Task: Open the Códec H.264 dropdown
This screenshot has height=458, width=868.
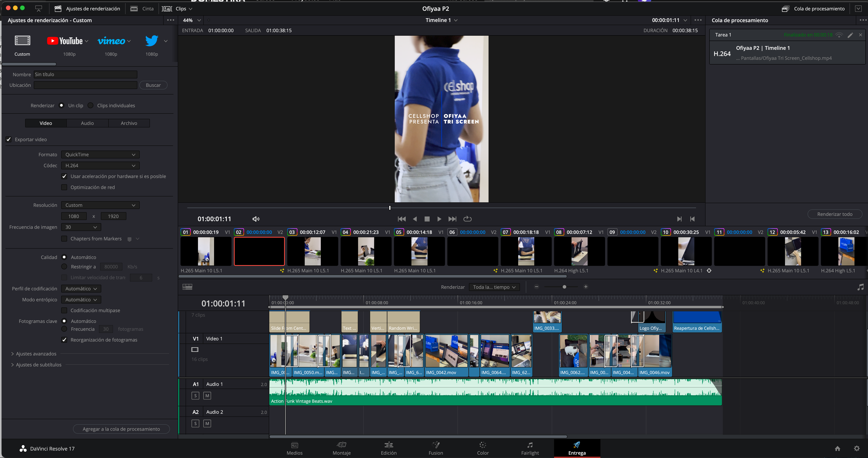Action: pos(100,165)
